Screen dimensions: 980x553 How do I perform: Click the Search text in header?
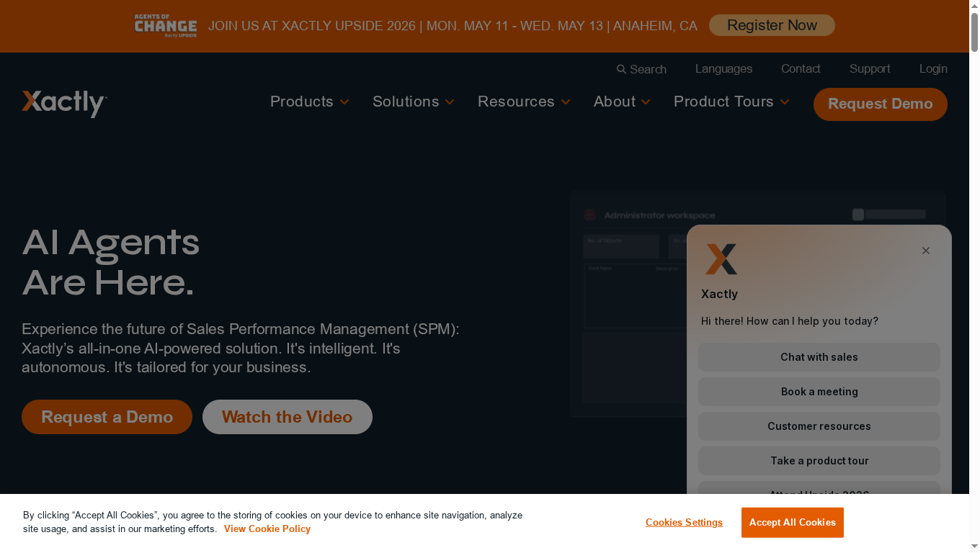click(648, 69)
